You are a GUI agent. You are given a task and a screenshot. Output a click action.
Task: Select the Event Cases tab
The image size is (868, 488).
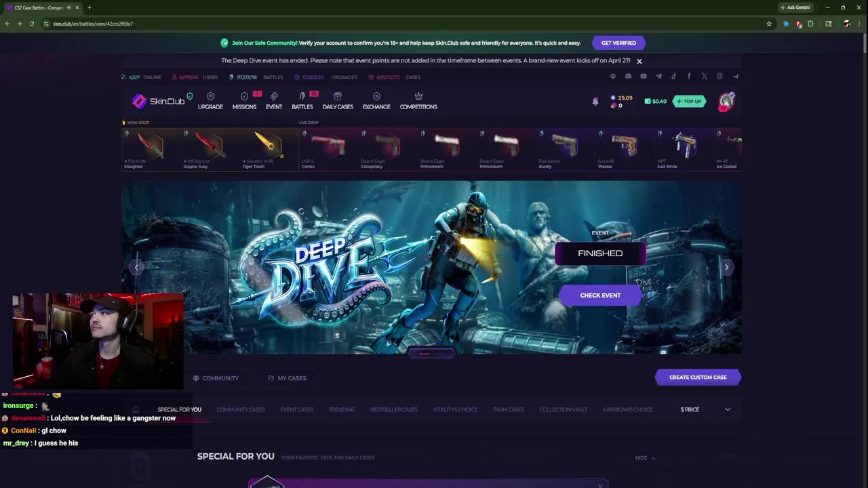coord(297,409)
